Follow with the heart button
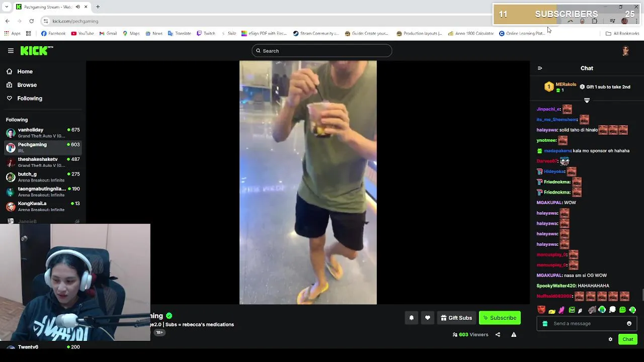This screenshot has height=362, width=644. [x=428, y=318]
